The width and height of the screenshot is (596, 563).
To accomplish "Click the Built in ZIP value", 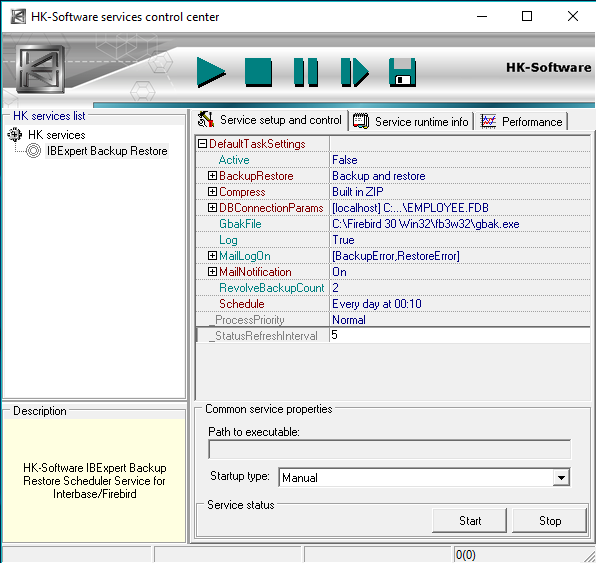I will pyautogui.click(x=357, y=192).
